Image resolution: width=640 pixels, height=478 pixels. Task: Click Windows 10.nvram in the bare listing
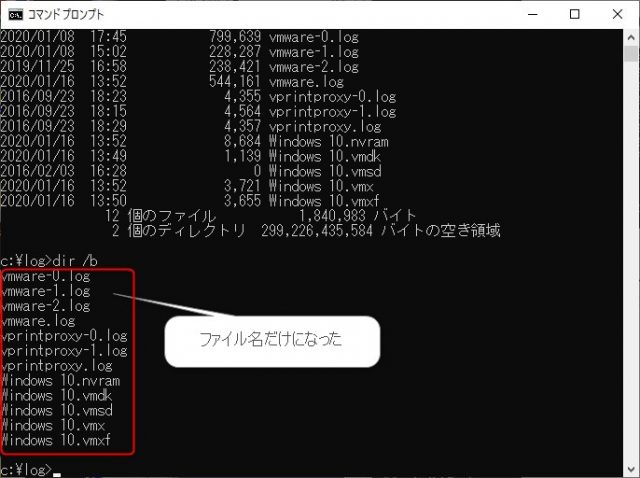click(x=60, y=381)
